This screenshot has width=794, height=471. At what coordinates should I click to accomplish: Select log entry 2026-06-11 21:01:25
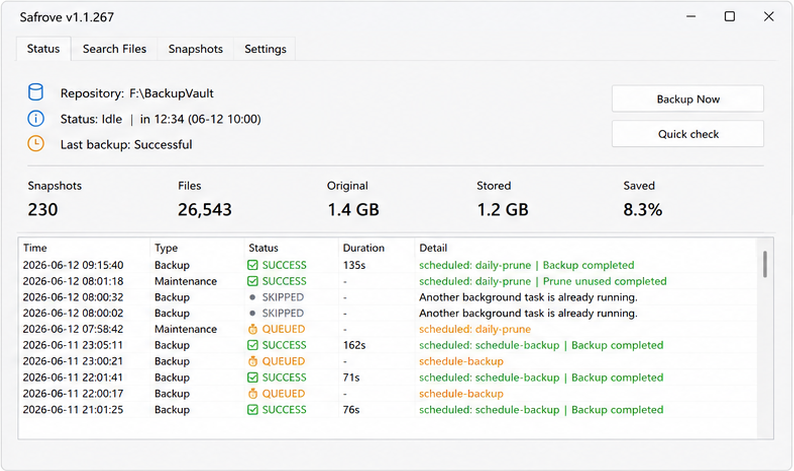click(388, 410)
